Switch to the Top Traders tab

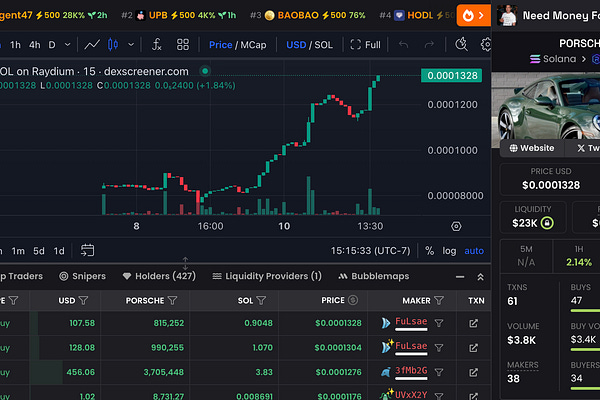21,276
